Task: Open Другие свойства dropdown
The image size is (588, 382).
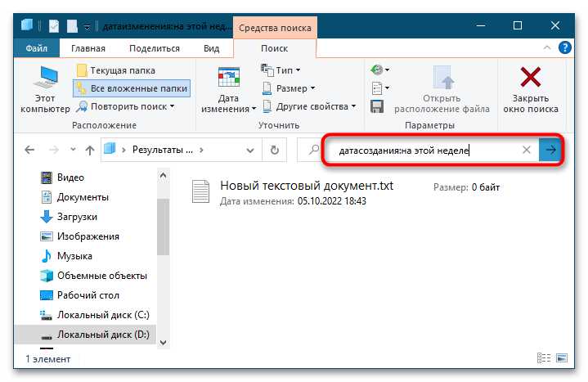Action: click(309, 106)
